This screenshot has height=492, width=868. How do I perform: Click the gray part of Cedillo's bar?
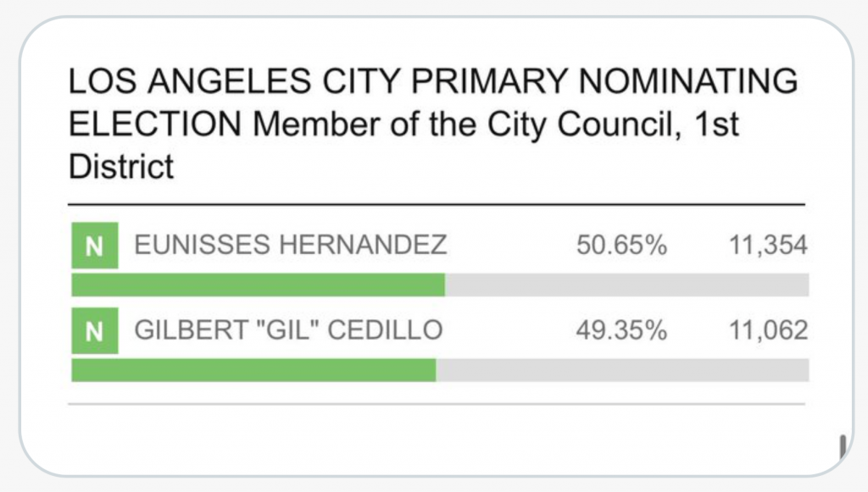coord(623,370)
